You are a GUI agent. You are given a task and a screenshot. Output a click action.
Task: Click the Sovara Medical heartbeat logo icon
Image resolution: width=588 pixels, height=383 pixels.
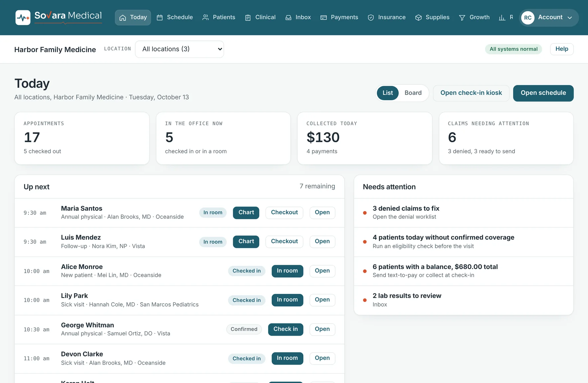[x=23, y=17]
